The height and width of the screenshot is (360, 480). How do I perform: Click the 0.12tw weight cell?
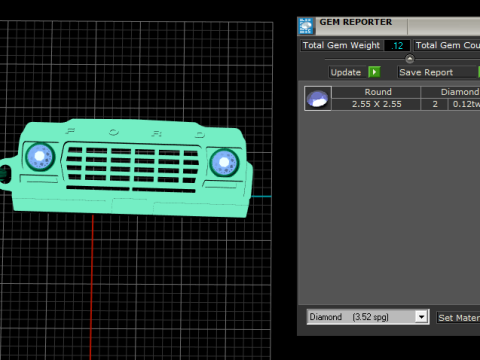[x=465, y=104]
